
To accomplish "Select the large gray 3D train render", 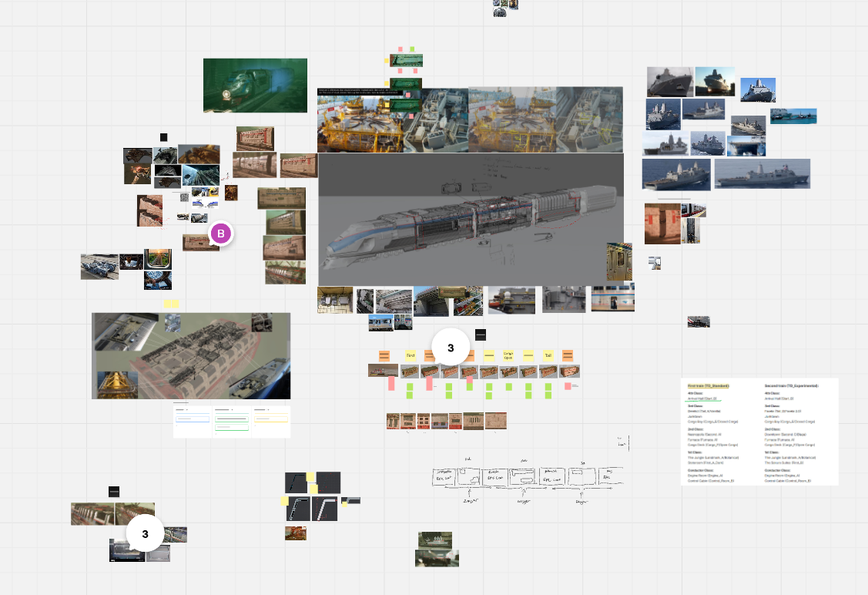I will coord(471,220).
